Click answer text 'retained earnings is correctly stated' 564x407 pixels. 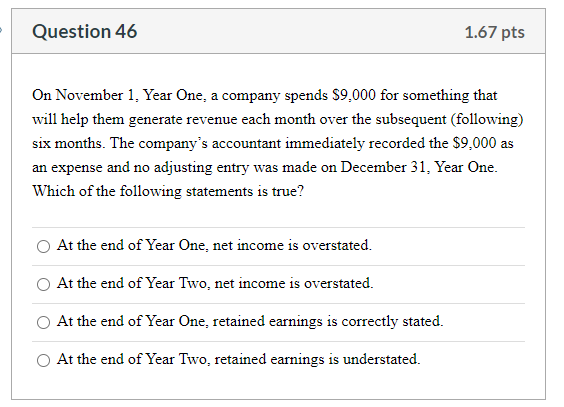click(328, 321)
